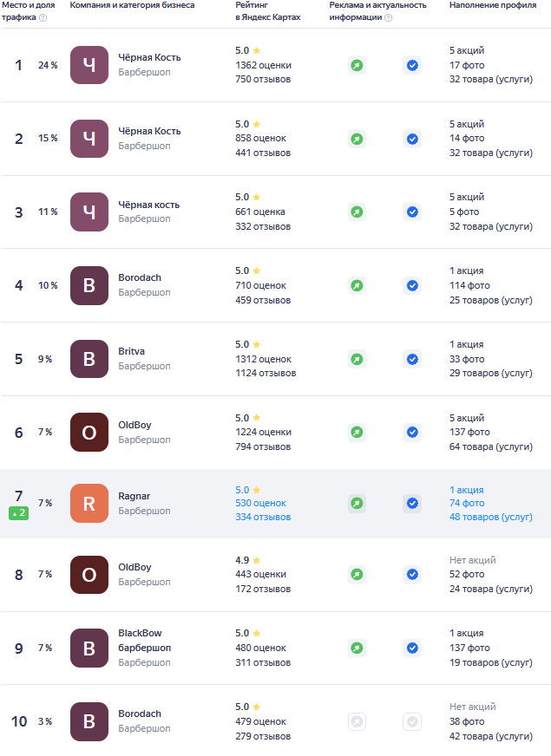Click the "1 акция" link in Ragnar row
The image size is (551, 756).
[467, 490]
